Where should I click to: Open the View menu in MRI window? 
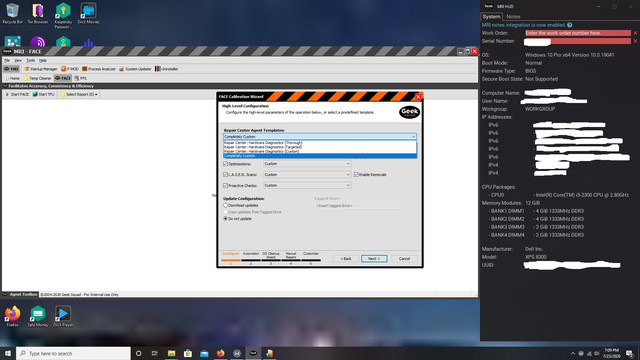(x=18, y=60)
